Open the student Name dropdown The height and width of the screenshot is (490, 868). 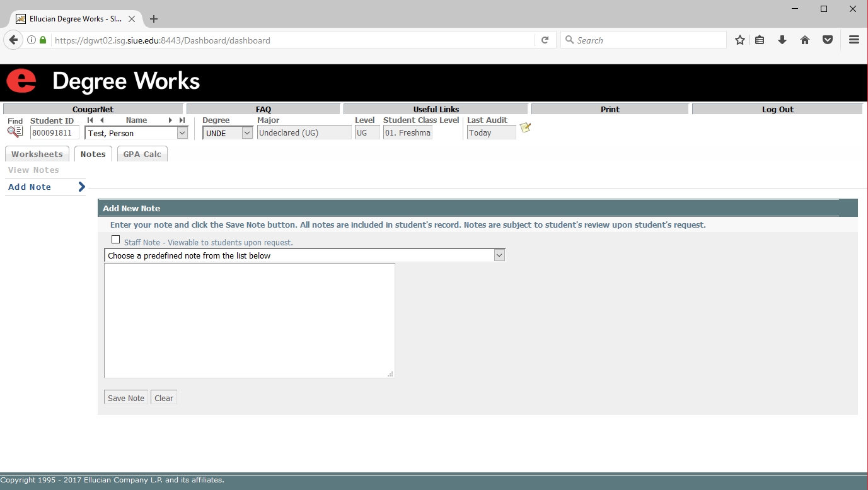pos(182,133)
